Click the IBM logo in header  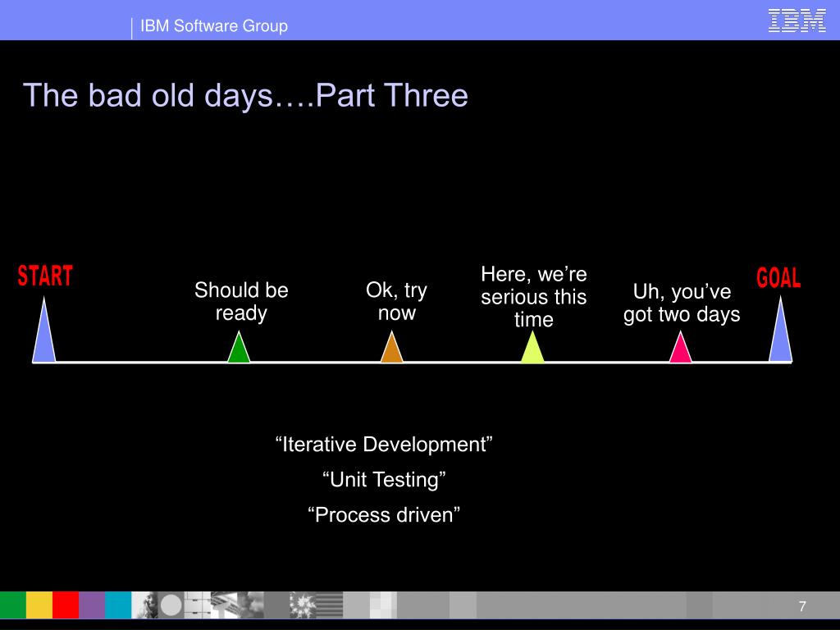point(797,21)
